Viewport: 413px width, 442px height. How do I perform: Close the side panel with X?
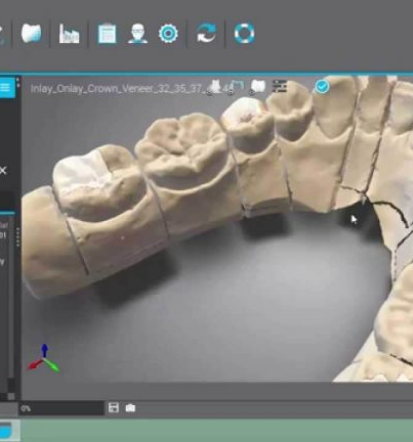[x=3, y=171]
